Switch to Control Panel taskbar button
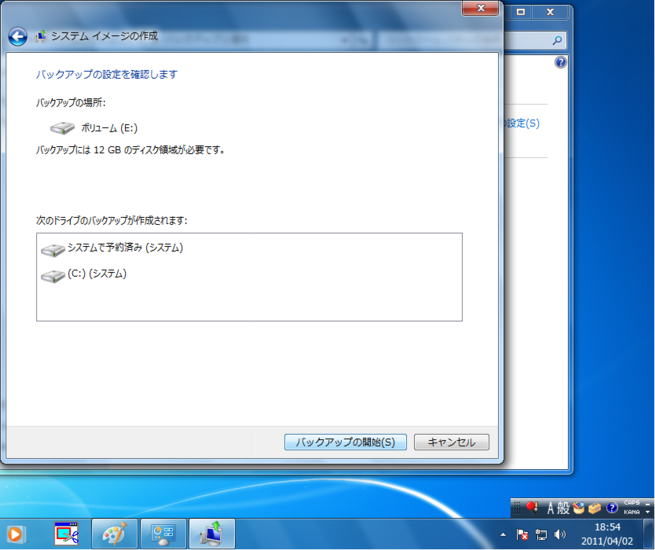The height and width of the screenshot is (550, 655). click(163, 534)
